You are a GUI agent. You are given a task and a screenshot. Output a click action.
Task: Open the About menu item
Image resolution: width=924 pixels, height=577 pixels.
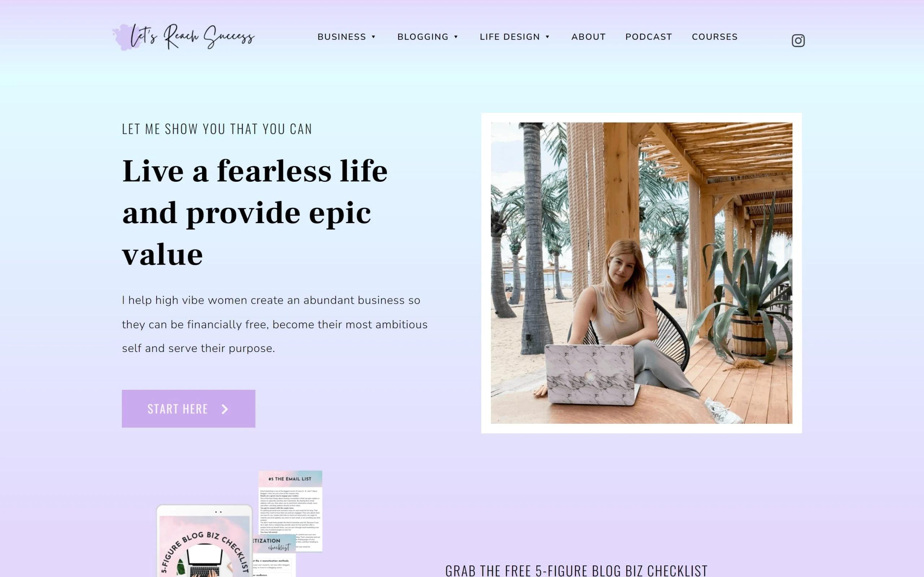[588, 37]
